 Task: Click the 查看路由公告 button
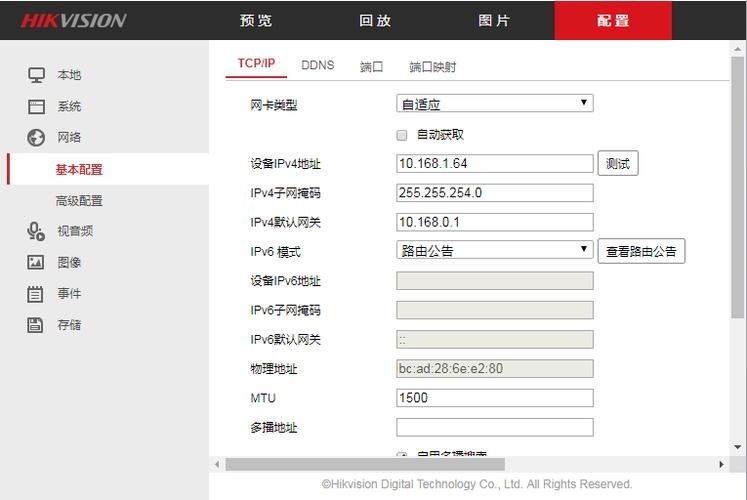(641, 251)
